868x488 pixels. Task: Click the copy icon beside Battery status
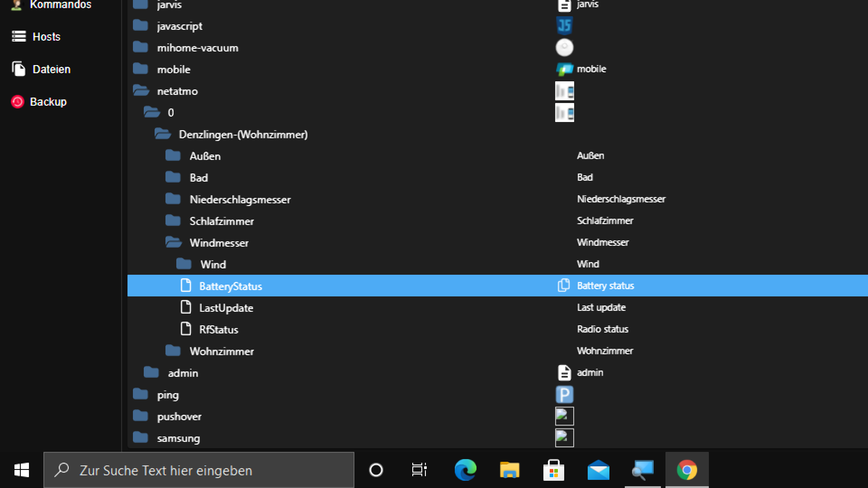tap(563, 286)
